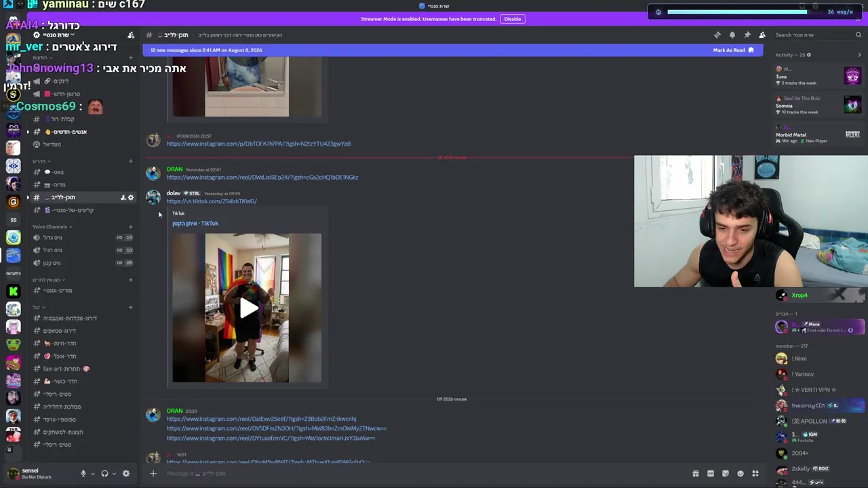This screenshot has width=868, height=488.
Task: Open the orange G server icon
Action: pyautogui.click(x=13, y=202)
